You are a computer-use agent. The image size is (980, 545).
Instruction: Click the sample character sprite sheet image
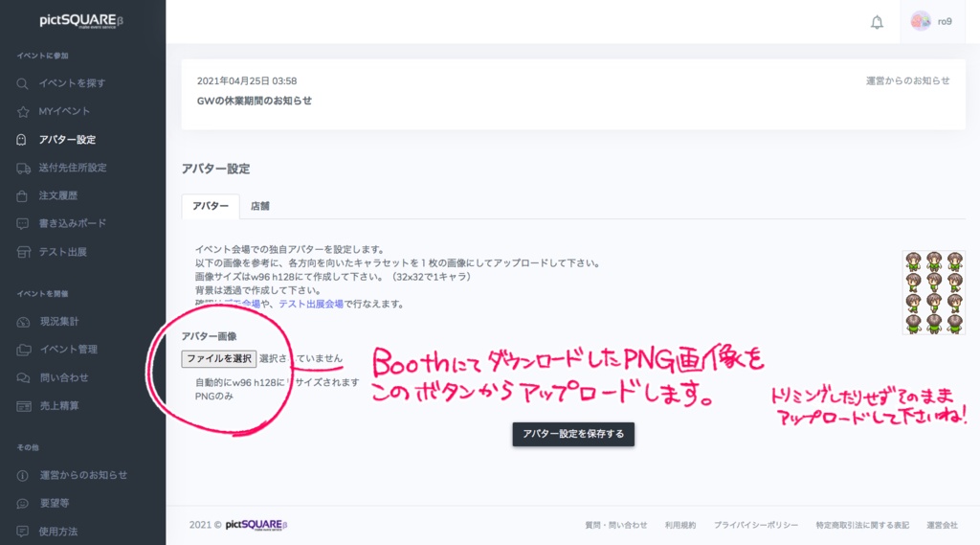(934, 292)
